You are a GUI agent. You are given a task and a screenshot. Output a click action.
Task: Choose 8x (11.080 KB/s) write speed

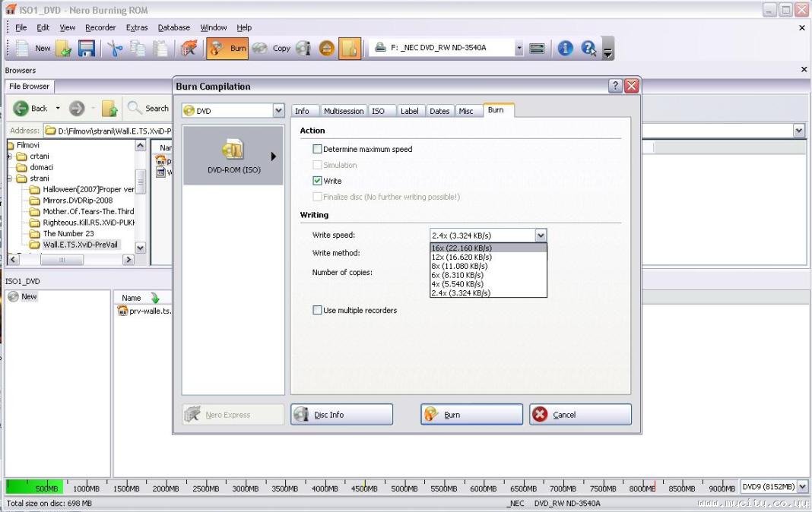(x=488, y=267)
